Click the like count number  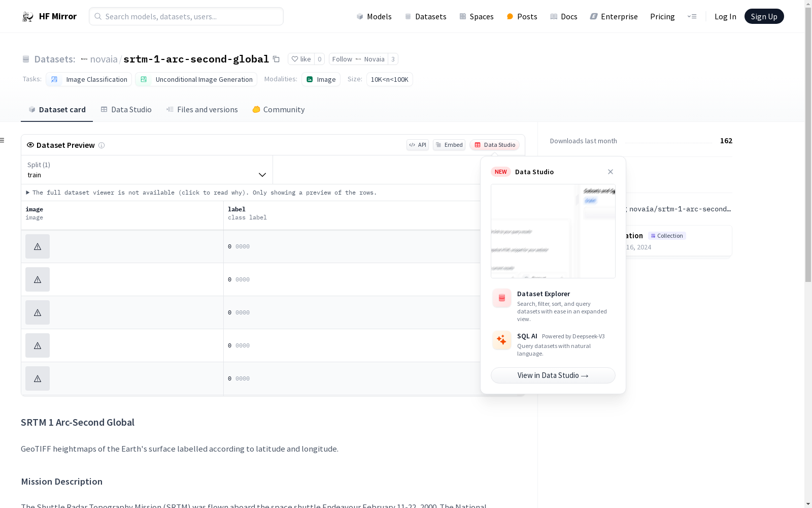pos(319,59)
